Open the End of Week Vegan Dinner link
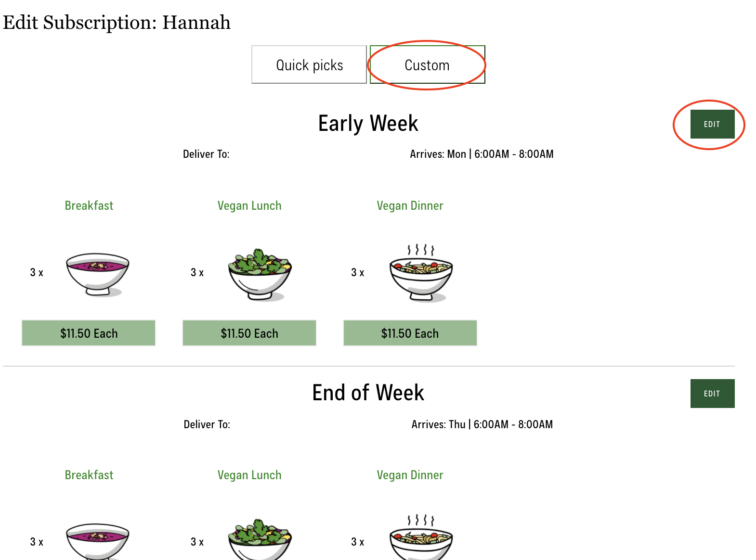Screen dimensions: 756x560 410,475
